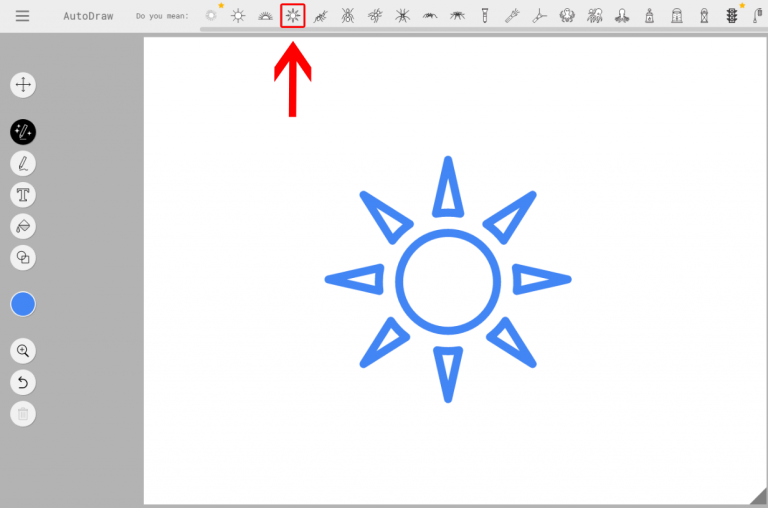Choose the first starred sun suggestion

[x=211, y=15]
